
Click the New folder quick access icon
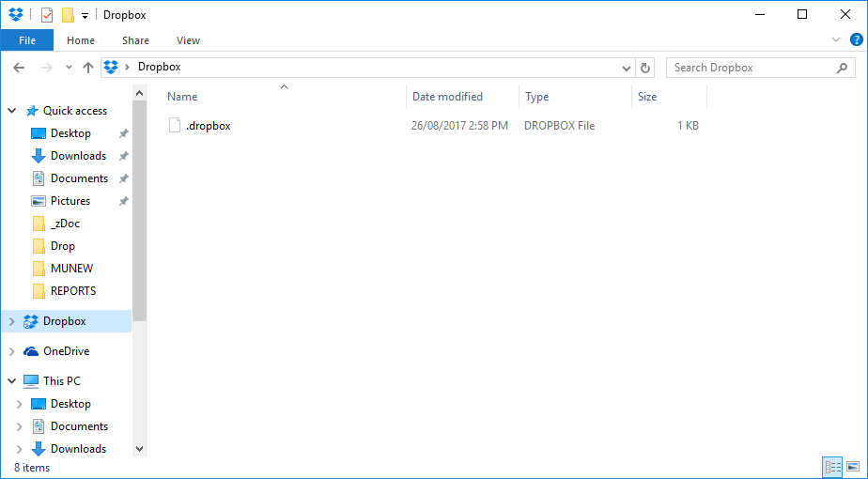(68, 15)
